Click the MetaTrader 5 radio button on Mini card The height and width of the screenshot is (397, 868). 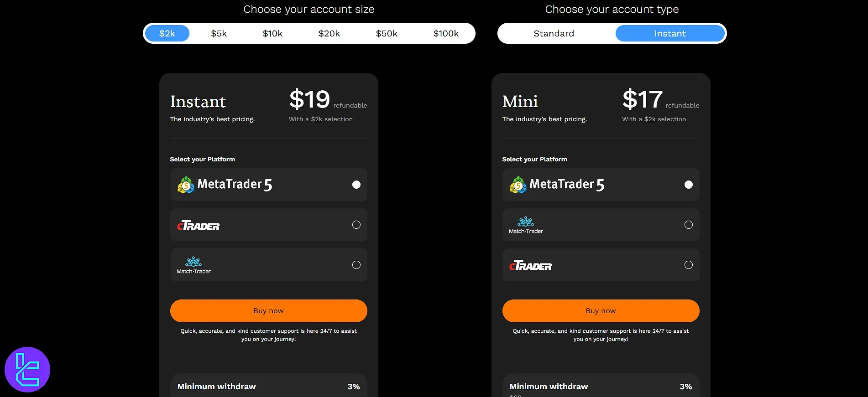coord(688,185)
